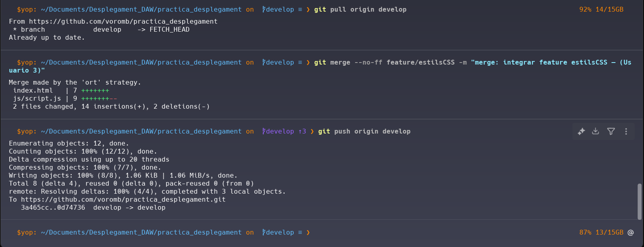Click index.html in the merge output

click(x=33, y=91)
